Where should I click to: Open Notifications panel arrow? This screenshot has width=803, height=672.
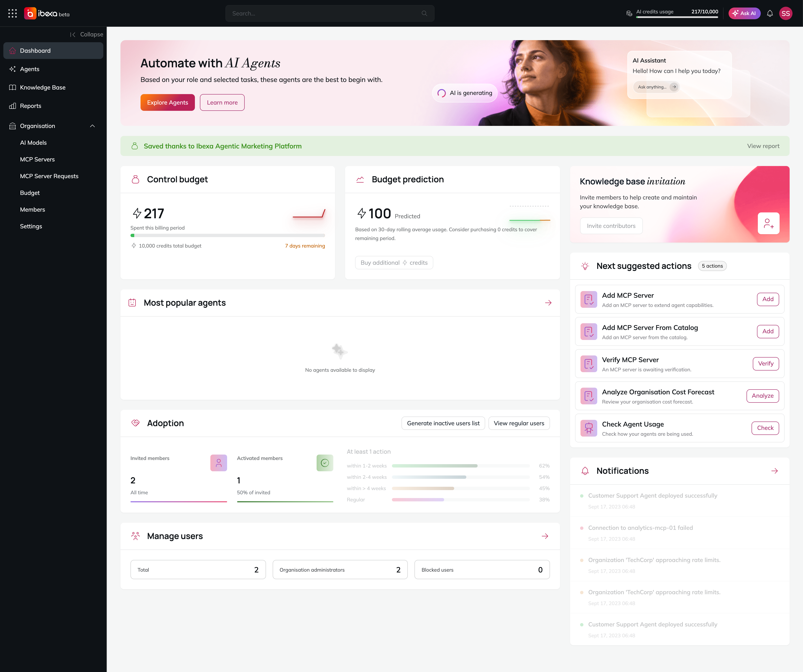click(x=774, y=471)
